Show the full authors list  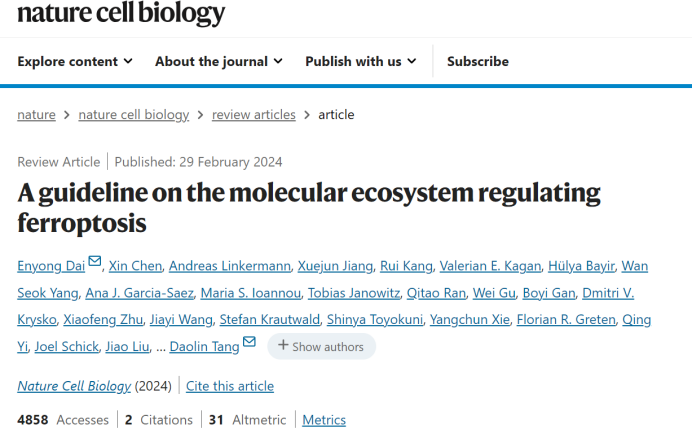point(322,347)
